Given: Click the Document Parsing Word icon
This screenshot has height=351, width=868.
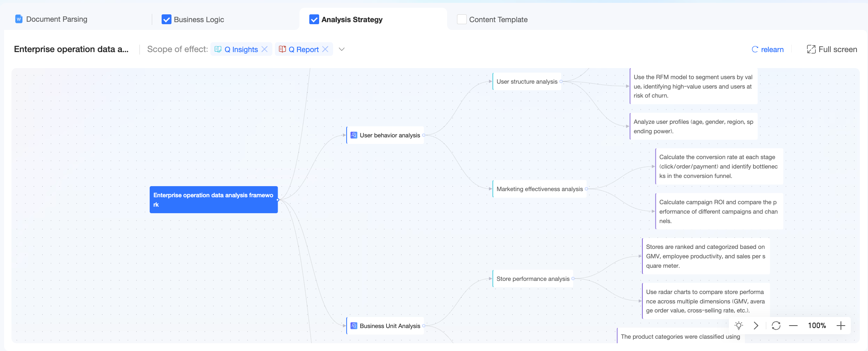Looking at the screenshot, I should coord(19,19).
